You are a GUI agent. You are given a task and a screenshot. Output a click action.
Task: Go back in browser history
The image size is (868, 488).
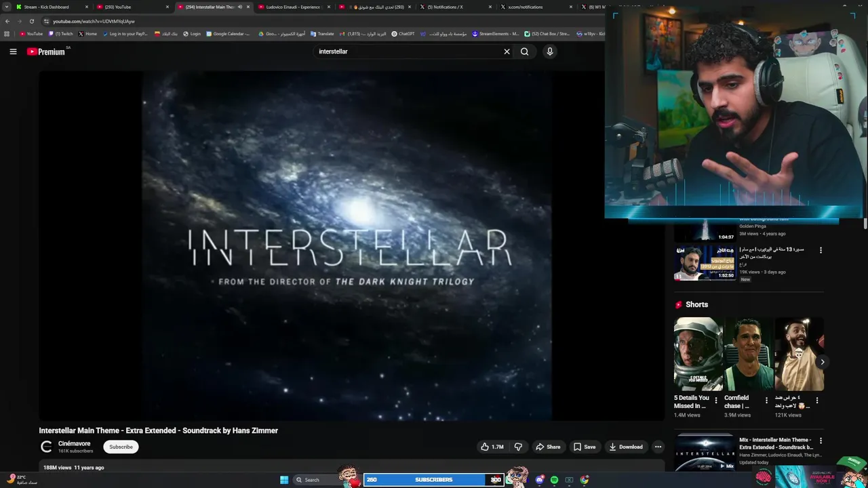coord(7,21)
